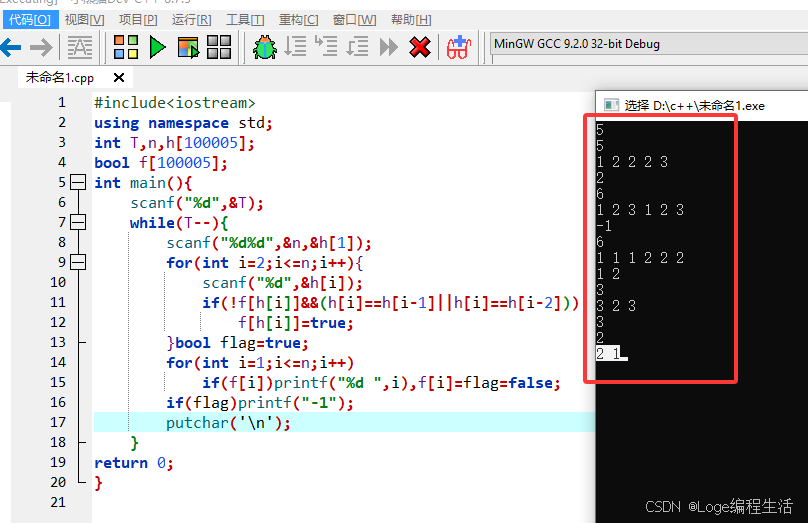Click console output line '1 1 1 2 2 2'
The image size is (808, 523).
click(x=640, y=258)
